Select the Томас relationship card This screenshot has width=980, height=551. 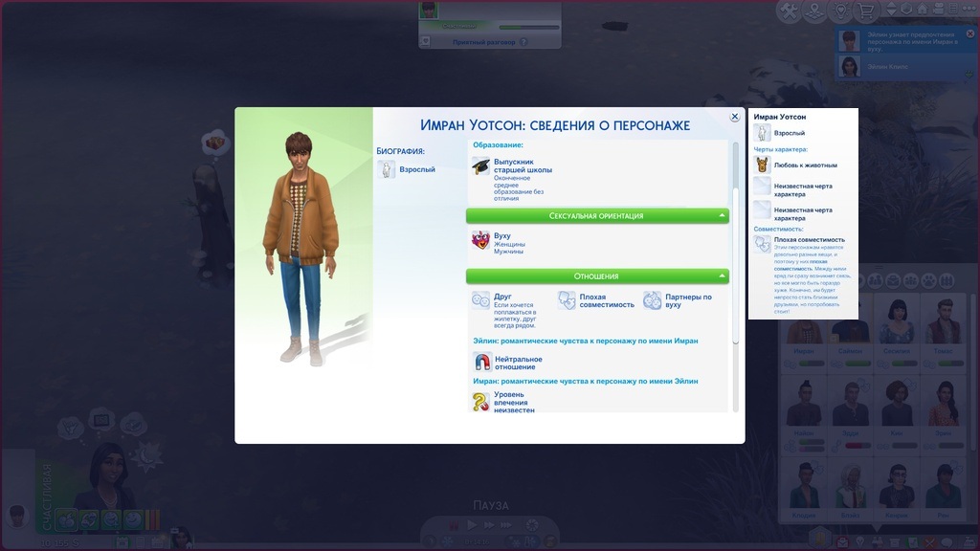[943, 335]
